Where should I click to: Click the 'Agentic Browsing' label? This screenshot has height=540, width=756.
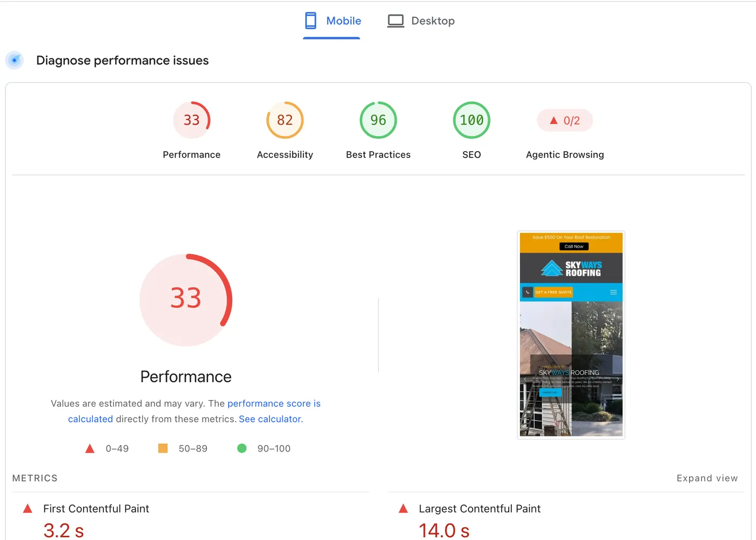pos(565,154)
